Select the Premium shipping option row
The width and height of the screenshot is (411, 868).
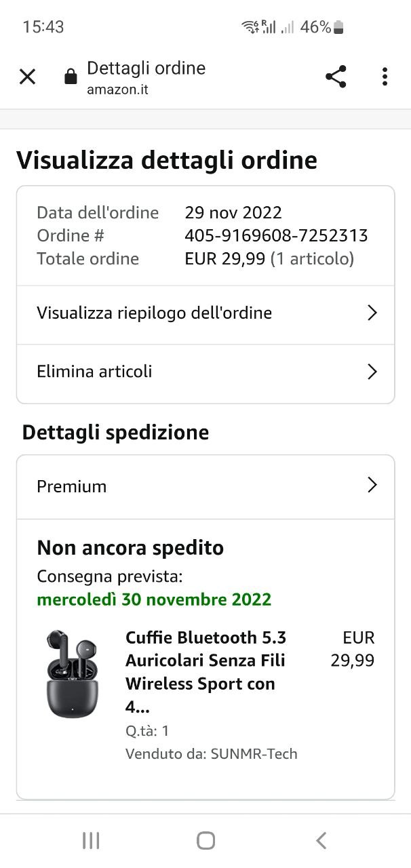tap(206, 486)
